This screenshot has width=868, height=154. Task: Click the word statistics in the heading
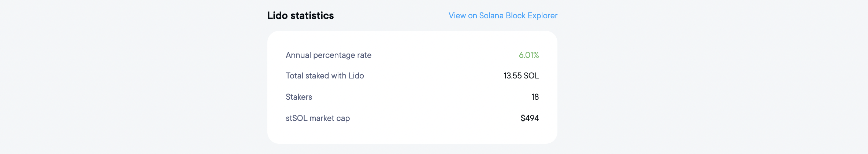tap(312, 16)
